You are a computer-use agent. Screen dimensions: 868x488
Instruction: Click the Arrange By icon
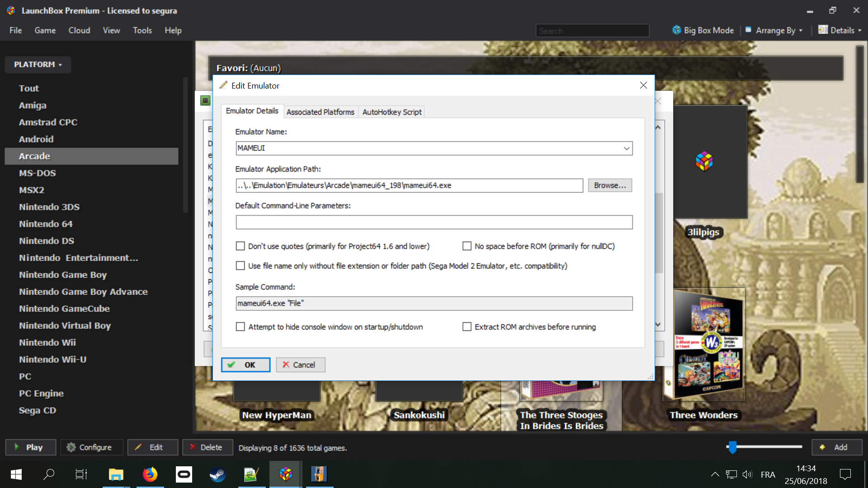pyautogui.click(x=748, y=30)
